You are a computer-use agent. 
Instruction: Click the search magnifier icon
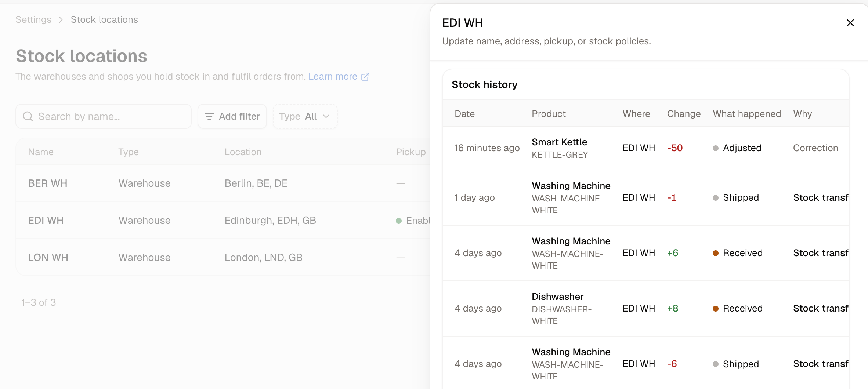click(x=28, y=116)
